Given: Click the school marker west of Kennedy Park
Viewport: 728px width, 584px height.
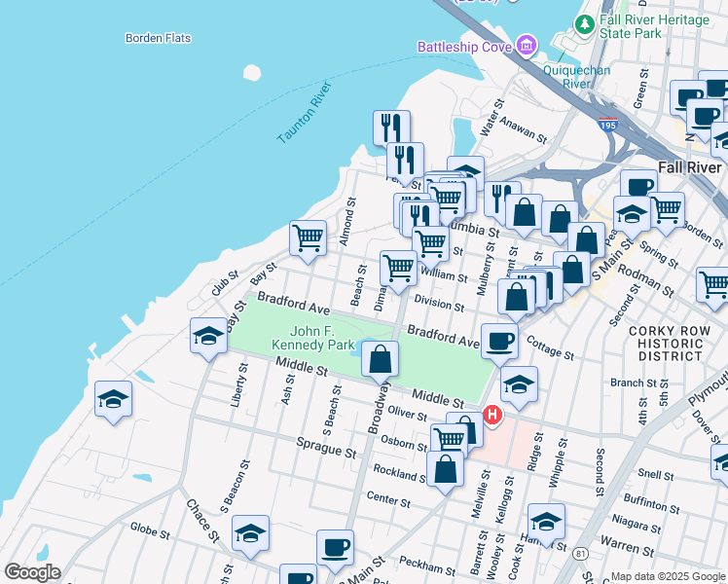Looking at the screenshot, I should pyautogui.click(x=209, y=337).
